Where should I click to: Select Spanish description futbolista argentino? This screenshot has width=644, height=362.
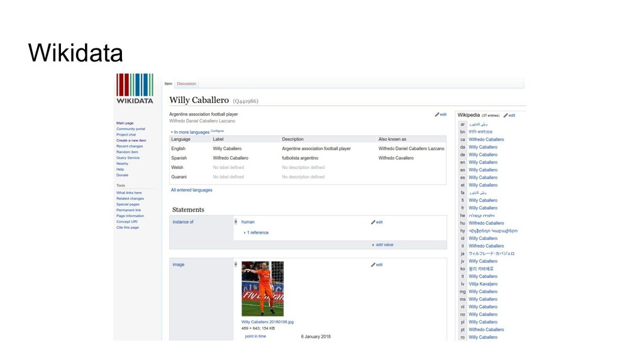[300, 158]
